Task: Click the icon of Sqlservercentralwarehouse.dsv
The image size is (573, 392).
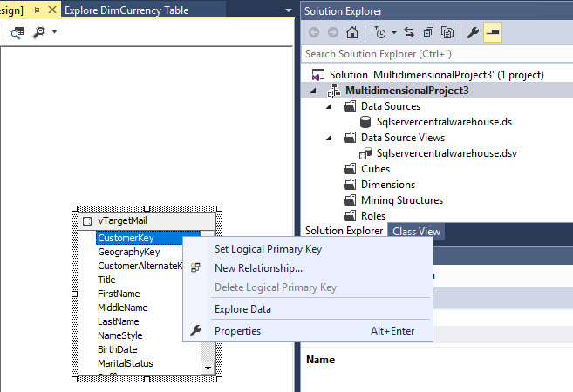Action: coord(365,153)
